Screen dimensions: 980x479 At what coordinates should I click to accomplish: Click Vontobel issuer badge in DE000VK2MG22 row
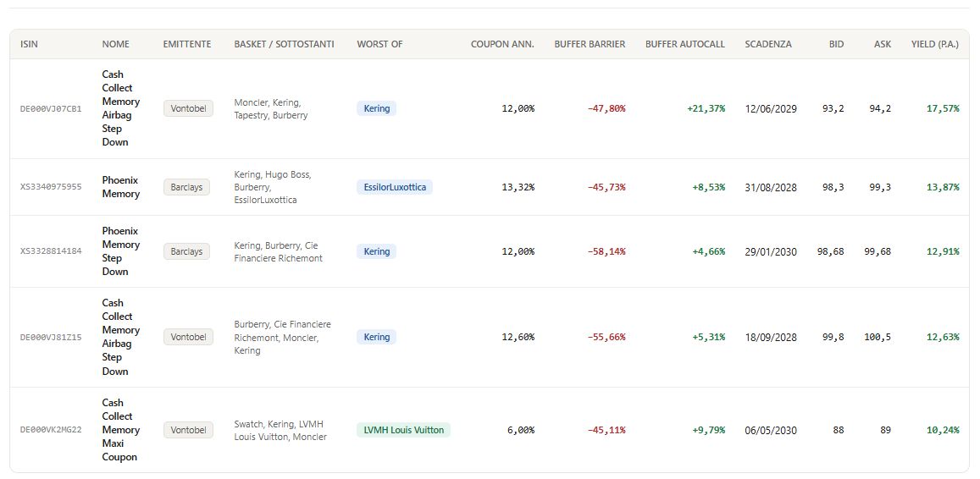pyautogui.click(x=188, y=430)
